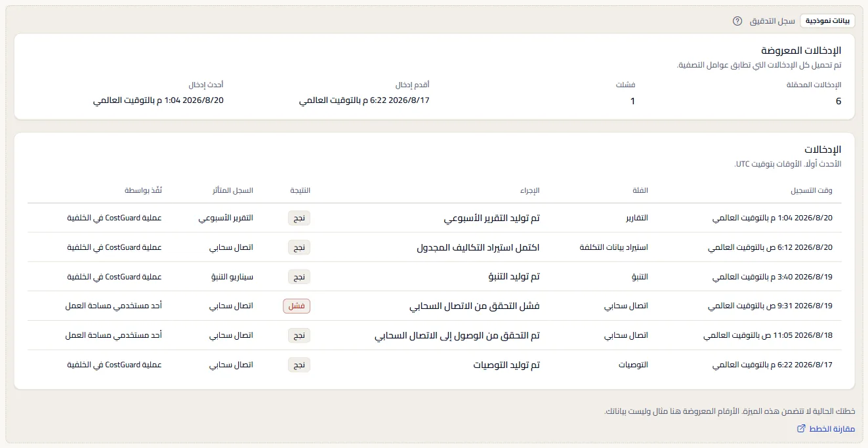Open the مقارنة الخطط link
Screen dimensions: 868x448
click(x=826, y=429)
